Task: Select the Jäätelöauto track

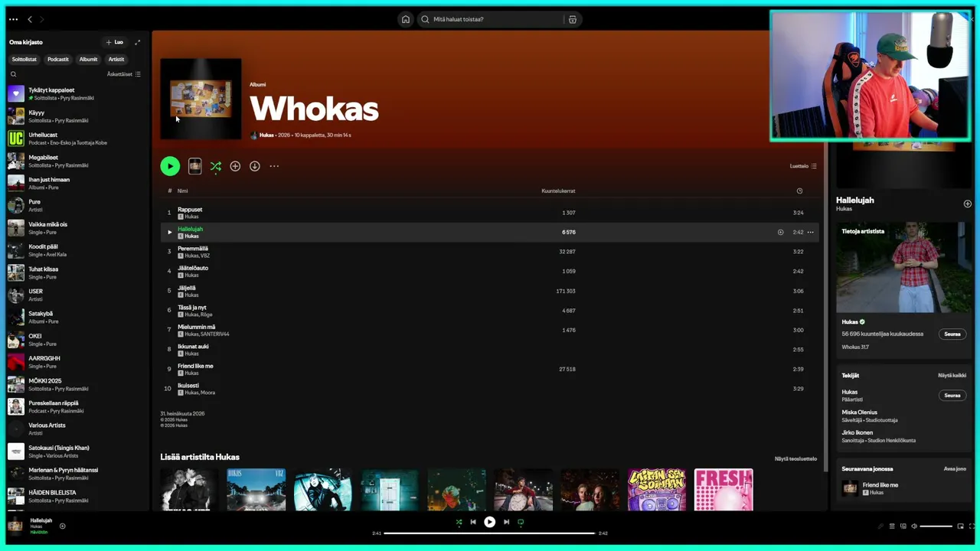Action: pyautogui.click(x=490, y=271)
